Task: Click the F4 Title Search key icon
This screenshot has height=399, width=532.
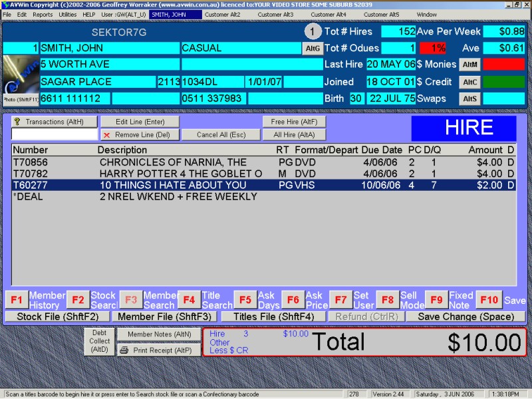Action: click(189, 300)
